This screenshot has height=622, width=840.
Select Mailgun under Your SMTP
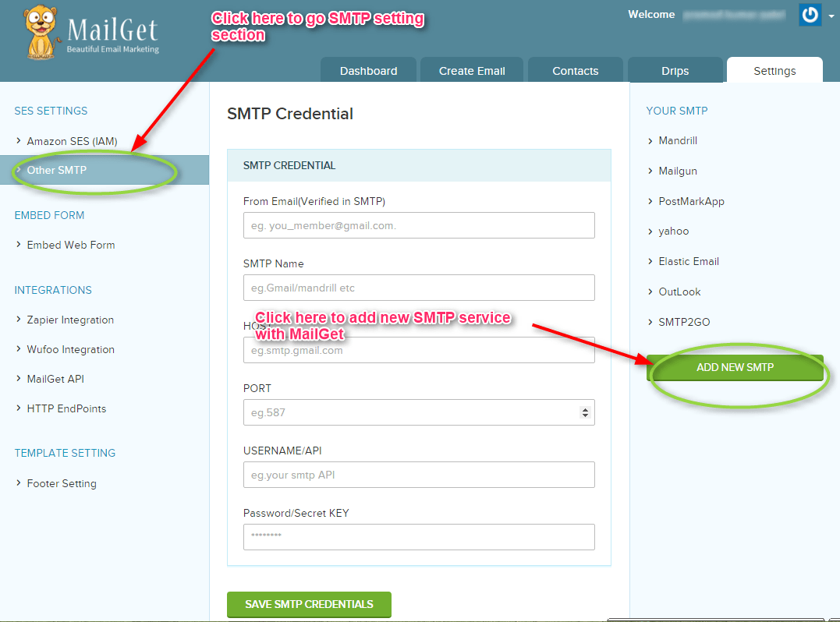pyautogui.click(x=678, y=171)
